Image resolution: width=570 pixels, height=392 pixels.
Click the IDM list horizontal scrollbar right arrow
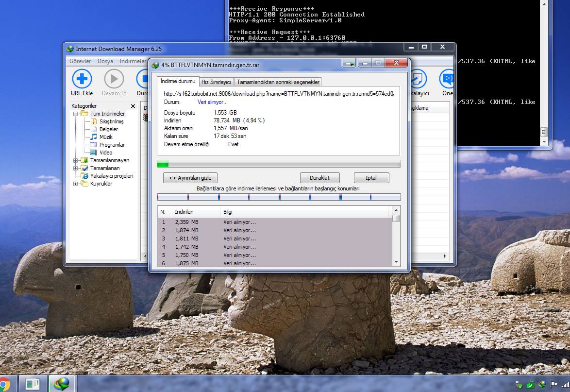click(x=445, y=256)
